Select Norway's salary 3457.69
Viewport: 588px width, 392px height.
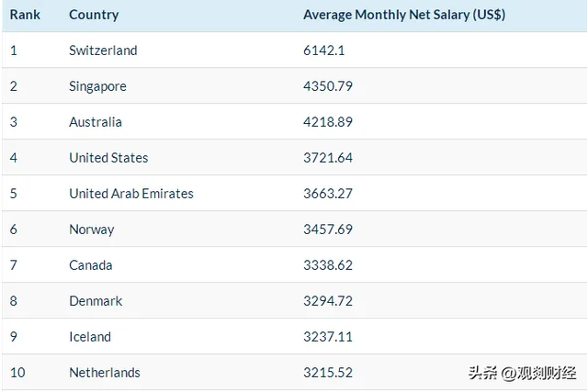pyautogui.click(x=328, y=230)
